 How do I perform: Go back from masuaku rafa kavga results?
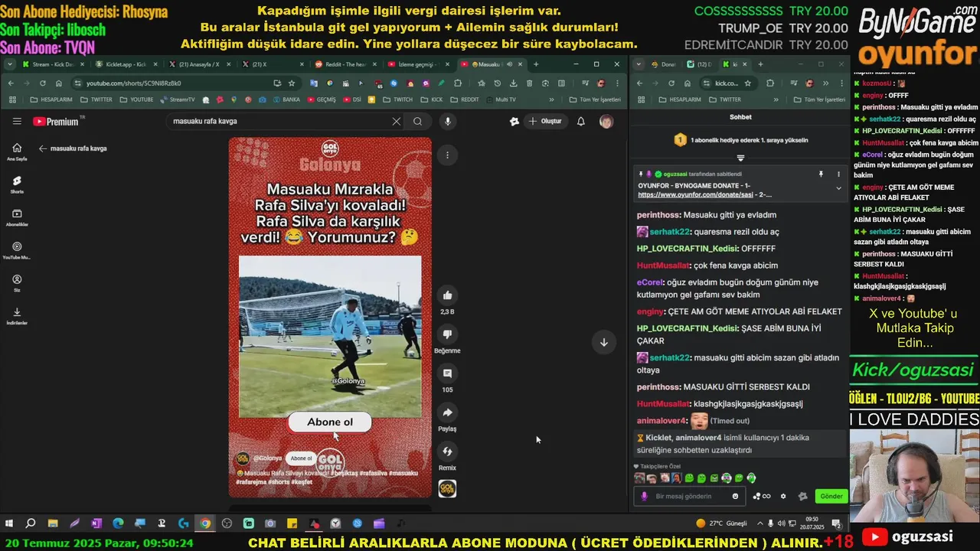[x=43, y=148]
